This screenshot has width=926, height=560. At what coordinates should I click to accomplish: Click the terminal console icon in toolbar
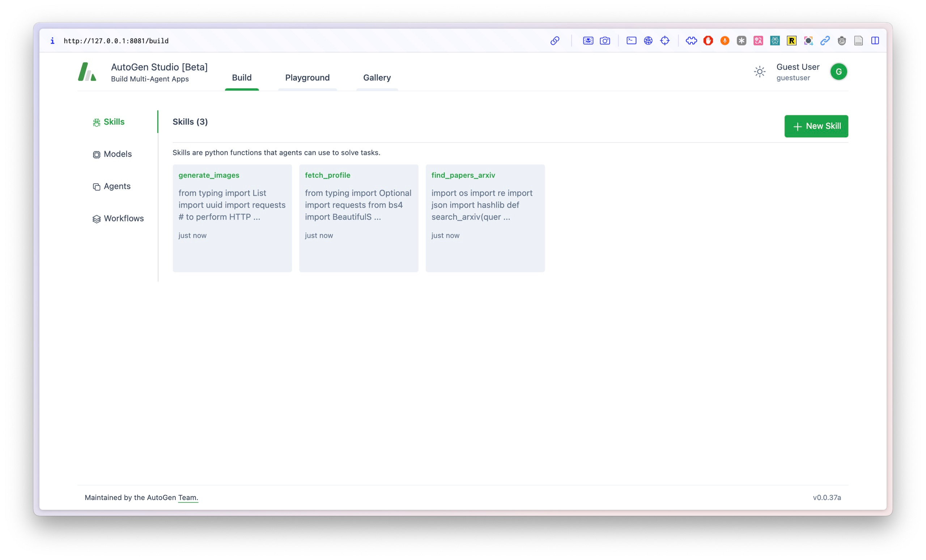pyautogui.click(x=631, y=40)
